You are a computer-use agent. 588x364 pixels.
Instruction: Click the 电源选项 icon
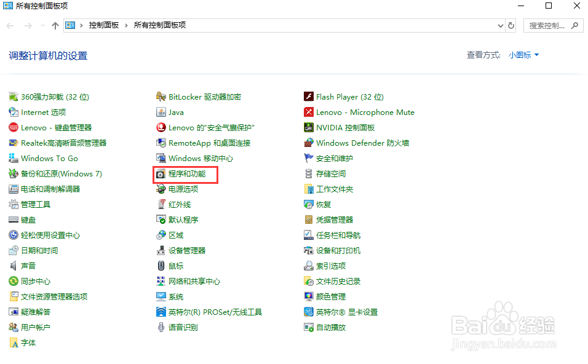161,189
